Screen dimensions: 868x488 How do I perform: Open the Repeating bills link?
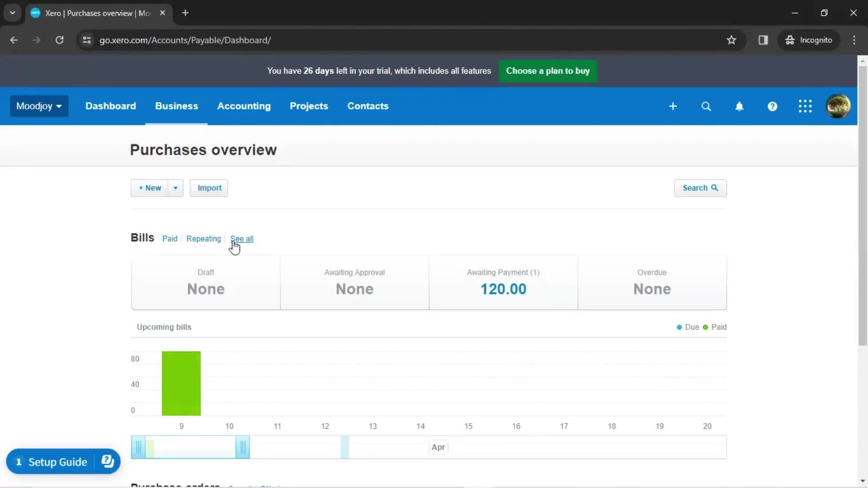coord(203,239)
